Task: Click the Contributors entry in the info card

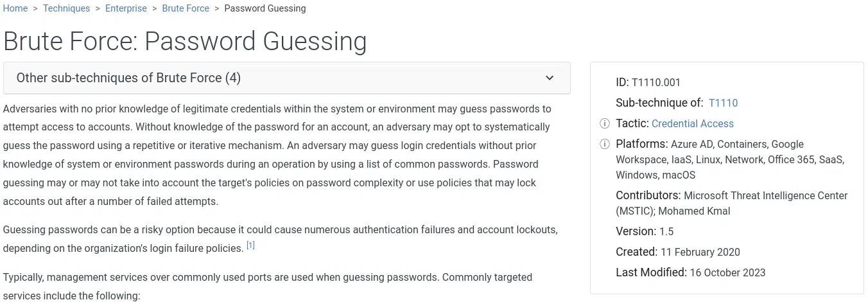Action: [731, 203]
